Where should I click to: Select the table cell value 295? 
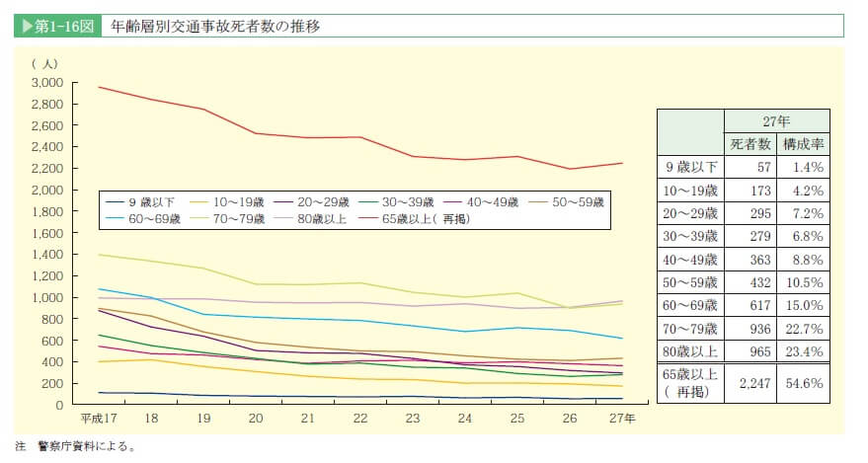[760, 213]
